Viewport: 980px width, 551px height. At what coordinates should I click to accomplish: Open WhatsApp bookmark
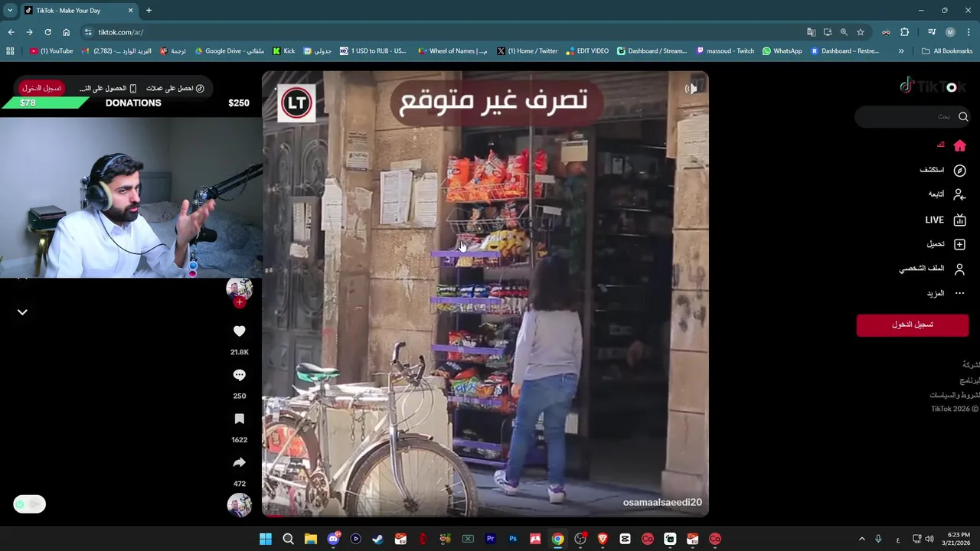[782, 51]
